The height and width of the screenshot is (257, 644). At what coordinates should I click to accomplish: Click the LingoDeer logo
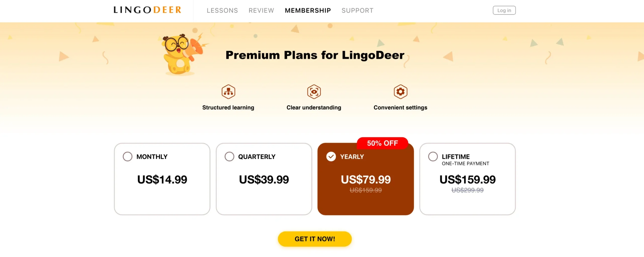pyautogui.click(x=147, y=10)
